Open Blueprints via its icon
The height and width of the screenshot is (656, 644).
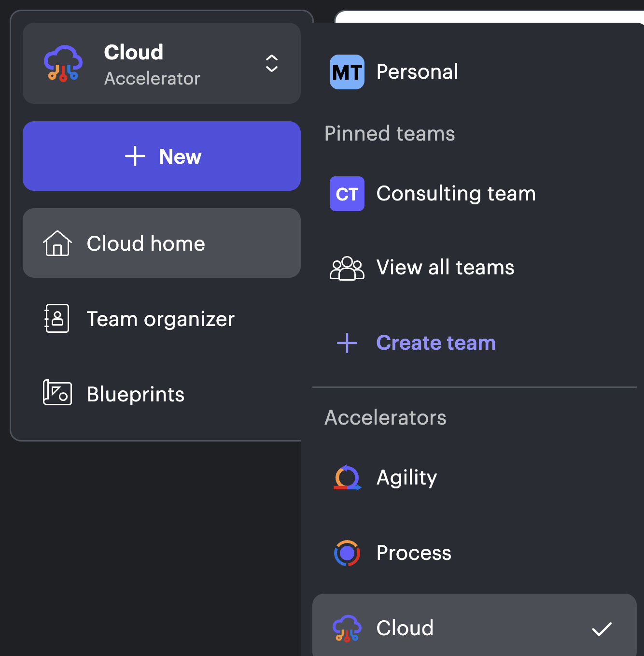pyautogui.click(x=56, y=393)
